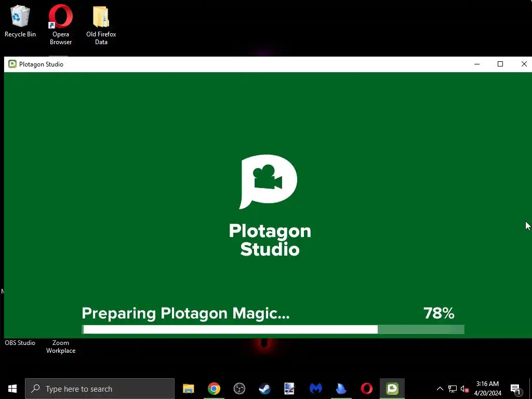Maximize the Plotagon Studio window

click(500, 64)
